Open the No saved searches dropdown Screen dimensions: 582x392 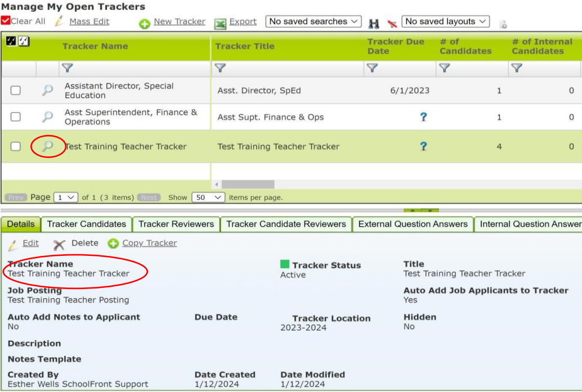click(x=312, y=21)
